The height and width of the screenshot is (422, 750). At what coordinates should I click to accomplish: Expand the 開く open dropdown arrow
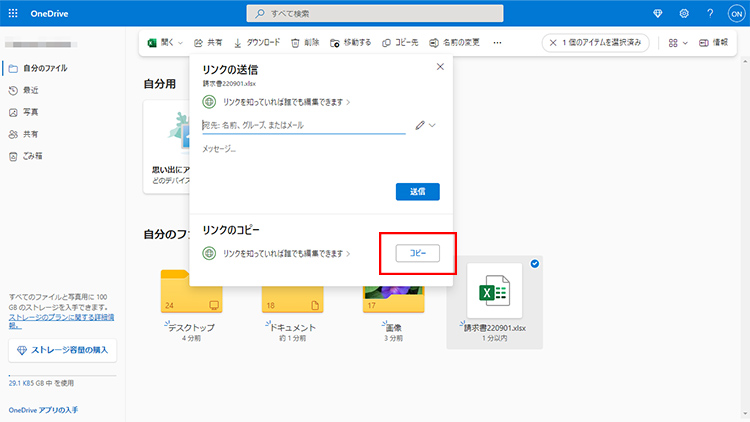(x=181, y=43)
